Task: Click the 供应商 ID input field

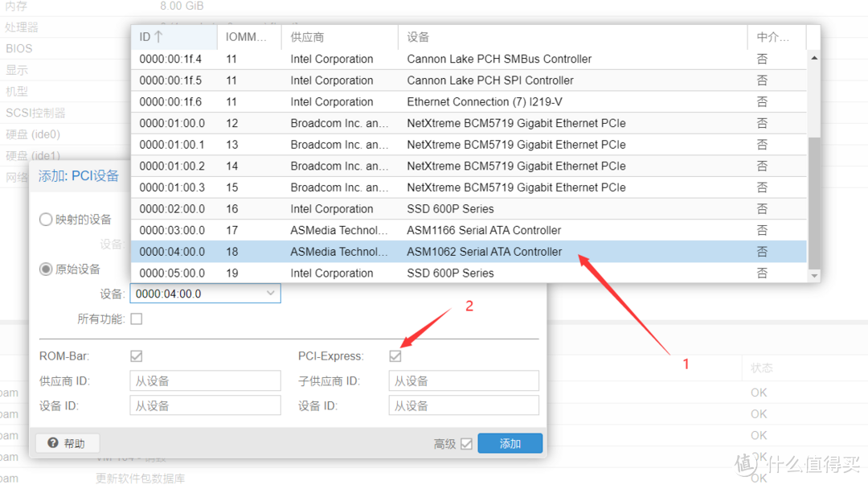Action: tap(205, 380)
